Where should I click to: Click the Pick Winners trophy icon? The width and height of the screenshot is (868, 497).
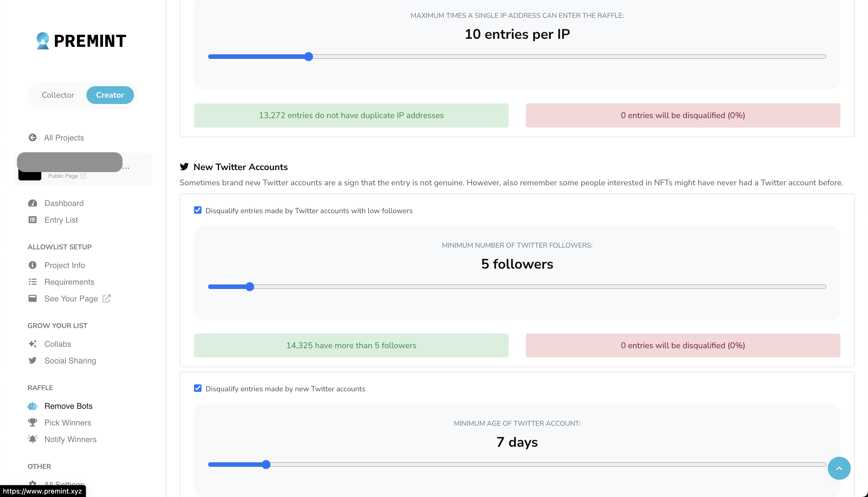point(32,423)
